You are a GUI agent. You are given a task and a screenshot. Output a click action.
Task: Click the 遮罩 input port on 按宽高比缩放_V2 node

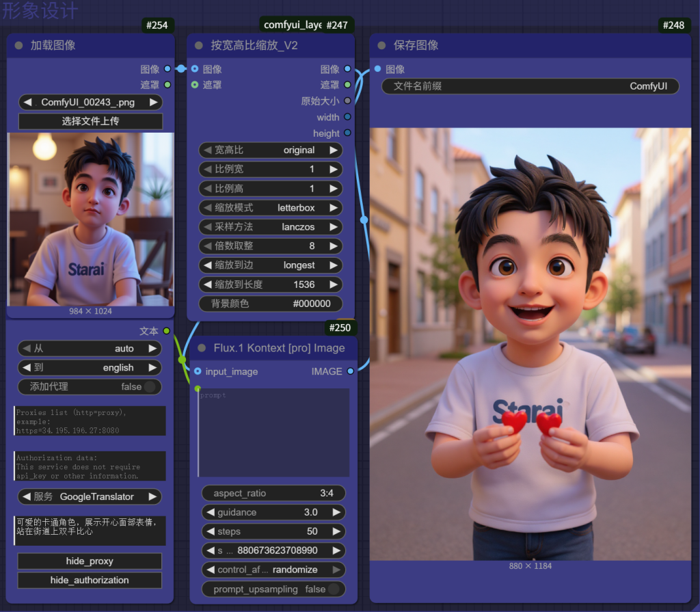tap(195, 84)
